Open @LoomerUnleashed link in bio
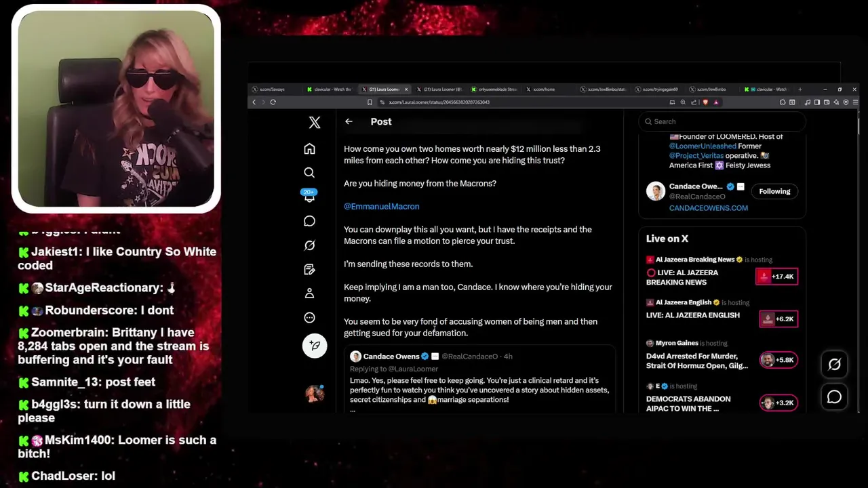 703,146
